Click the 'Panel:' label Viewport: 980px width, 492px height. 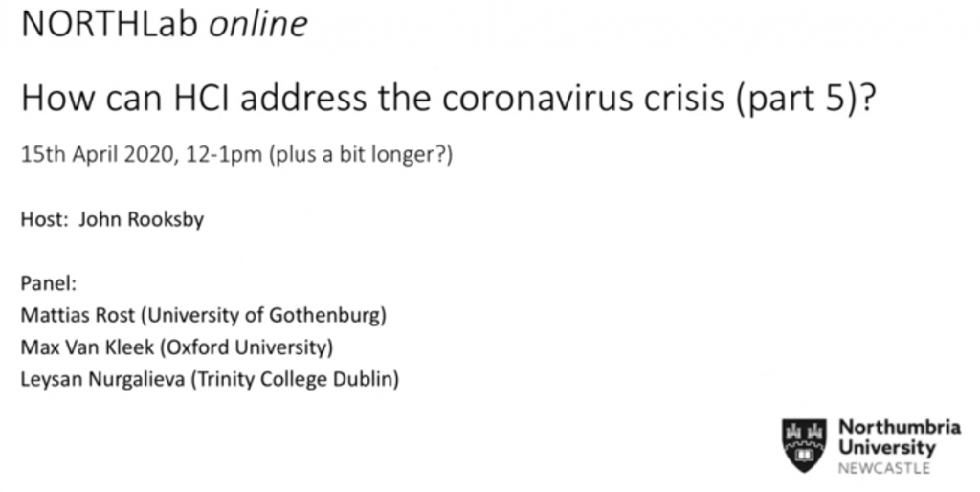tap(49, 283)
